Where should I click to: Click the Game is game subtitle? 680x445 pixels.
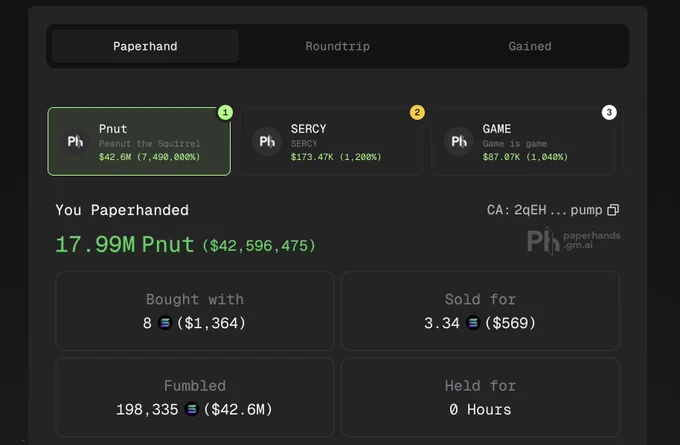coord(515,144)
